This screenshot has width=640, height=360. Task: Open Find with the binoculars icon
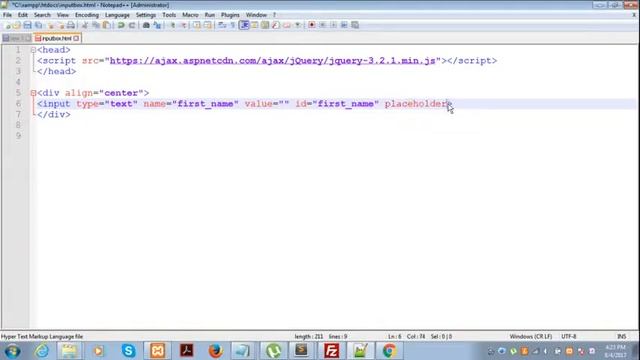(x=146, y=25)
